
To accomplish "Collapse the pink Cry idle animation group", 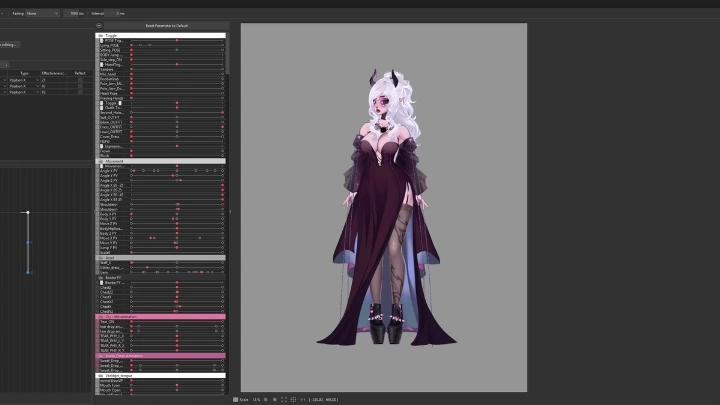I will click(101, 317).
